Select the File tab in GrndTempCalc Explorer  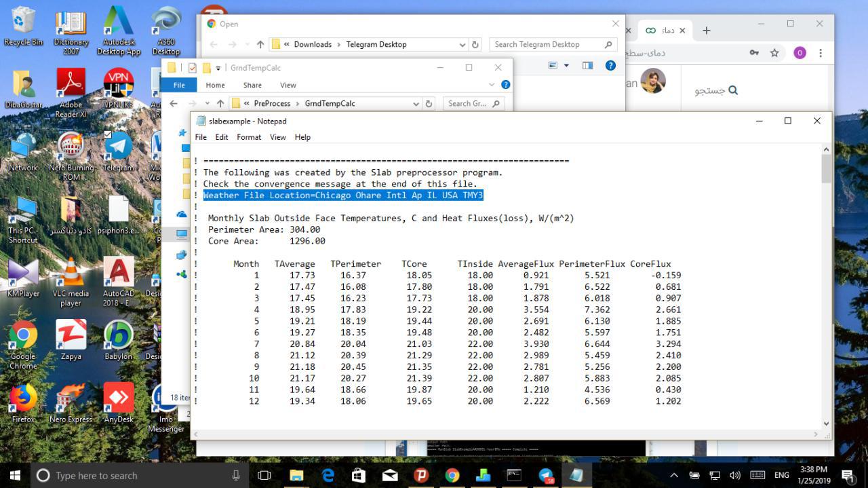coord(179,85)
